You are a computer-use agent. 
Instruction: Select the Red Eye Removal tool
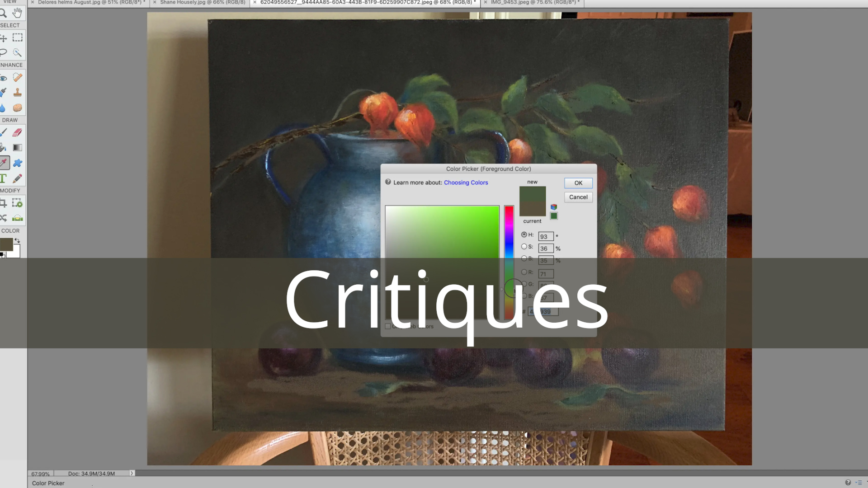(x=4, y=77)
